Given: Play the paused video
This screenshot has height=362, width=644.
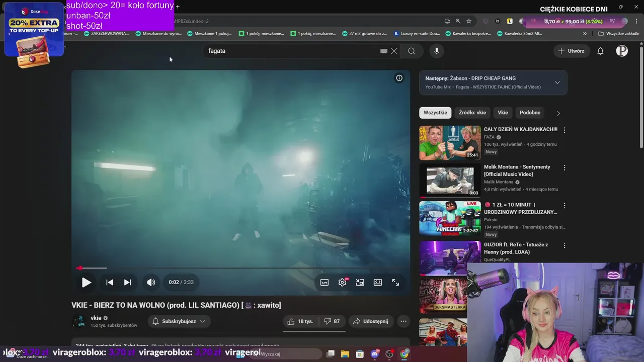Looking at the screenshot, I should (x=87, y=283).
